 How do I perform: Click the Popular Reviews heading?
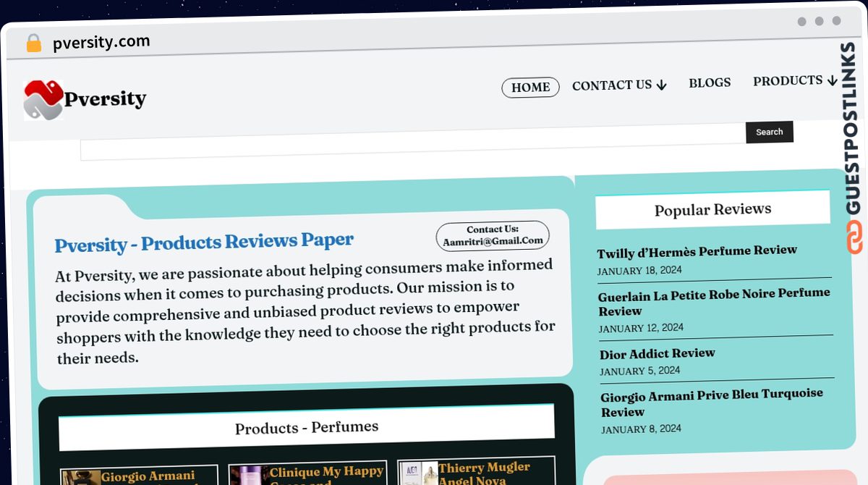713,210
